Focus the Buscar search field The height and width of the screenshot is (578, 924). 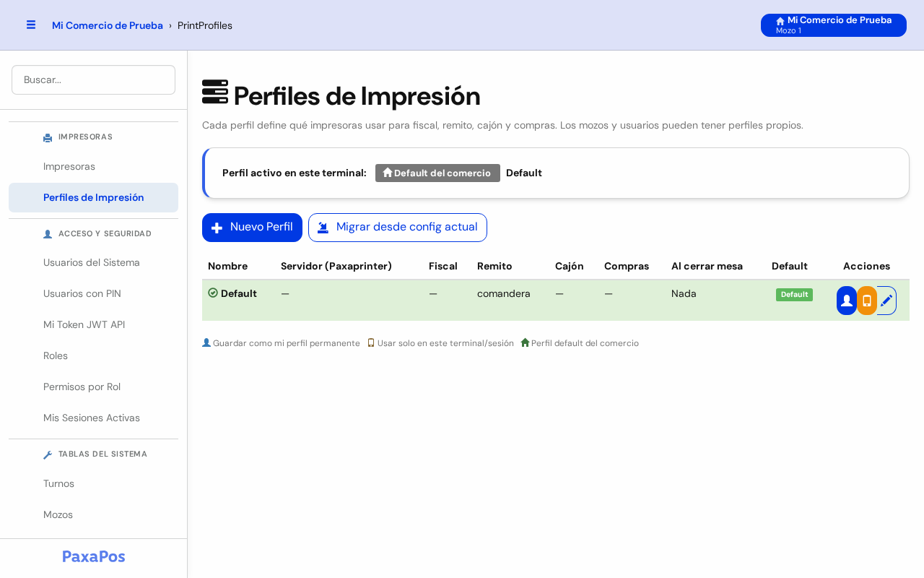pos(94,79)
